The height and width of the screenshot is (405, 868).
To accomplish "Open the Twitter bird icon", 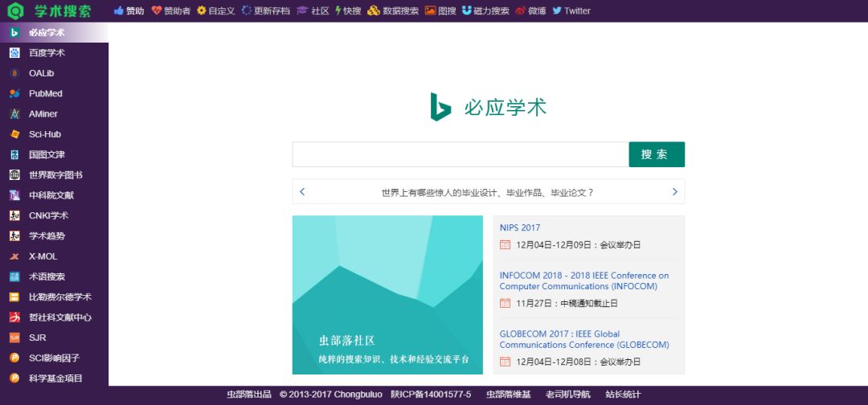I will (x=557, y=11).
